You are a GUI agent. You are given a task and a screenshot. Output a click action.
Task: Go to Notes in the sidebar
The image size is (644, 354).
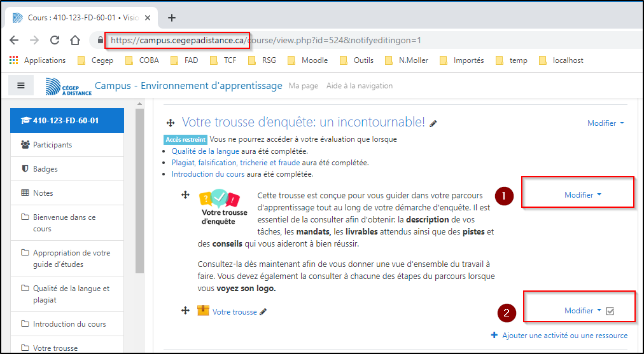point(43,193)
